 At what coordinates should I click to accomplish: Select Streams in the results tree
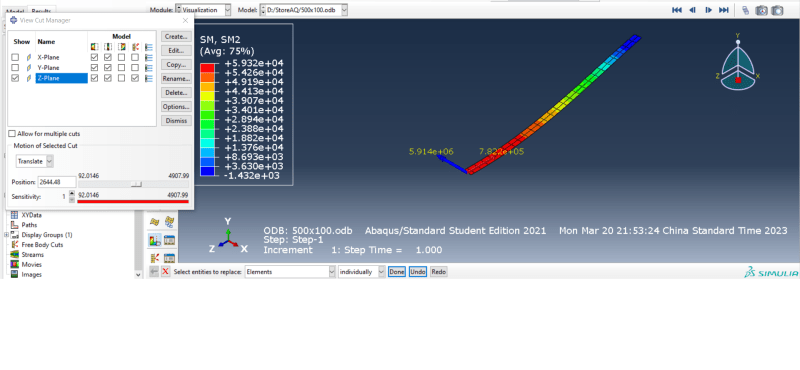32,254
